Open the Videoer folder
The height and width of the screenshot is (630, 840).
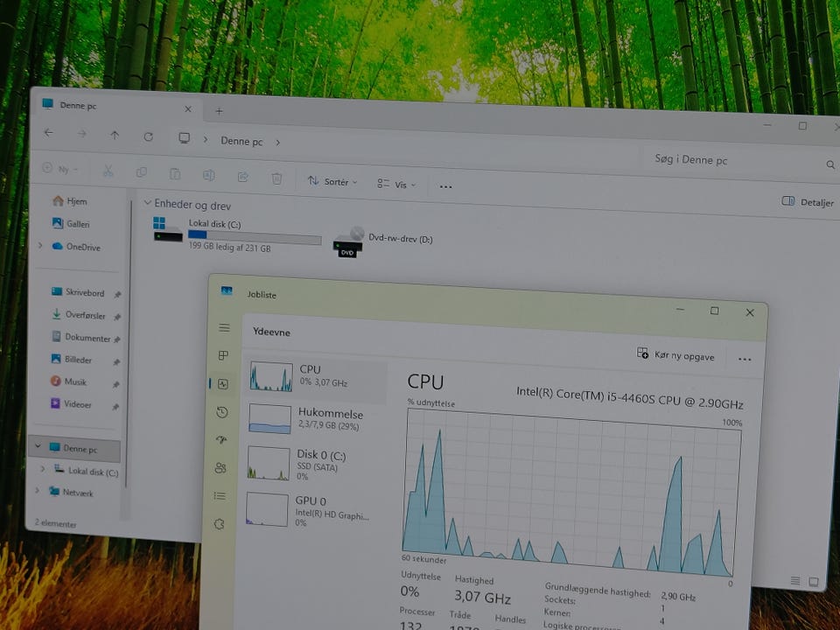click(x=71, y=403)
